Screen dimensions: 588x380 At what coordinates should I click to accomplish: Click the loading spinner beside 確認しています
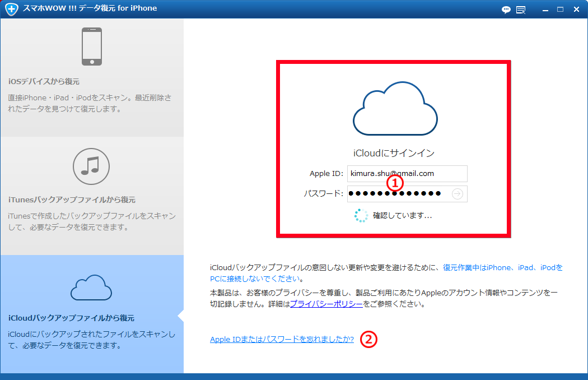(361, 215)
